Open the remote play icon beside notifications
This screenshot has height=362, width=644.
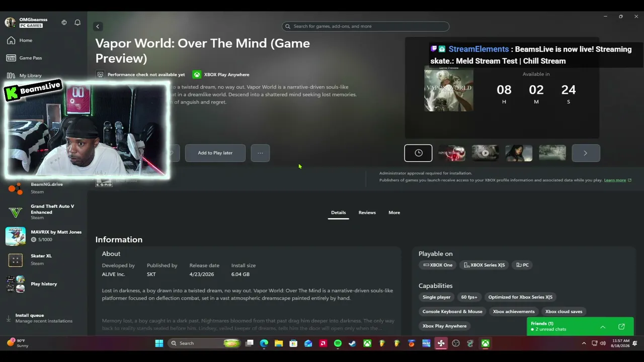(64, 23)
